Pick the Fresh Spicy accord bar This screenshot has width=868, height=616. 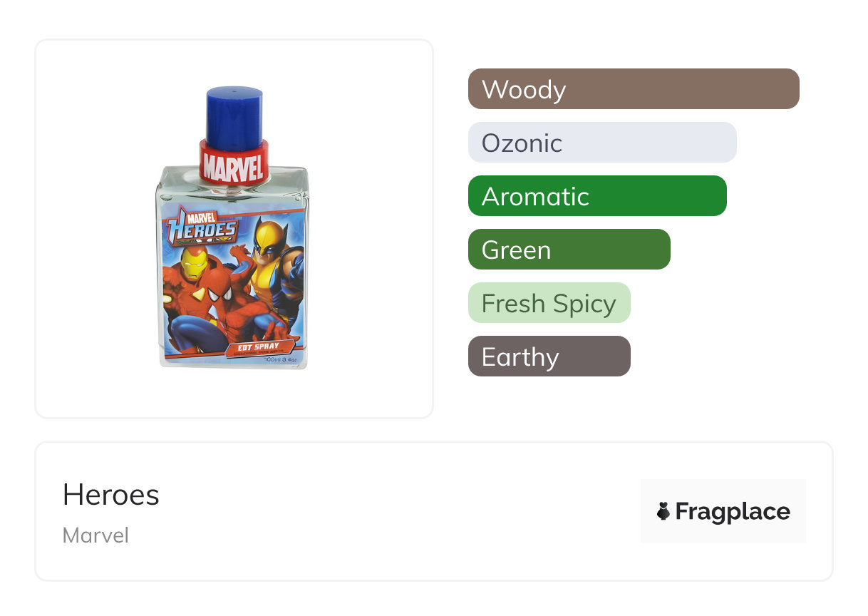pyautogui.click(x=549, y=303)
